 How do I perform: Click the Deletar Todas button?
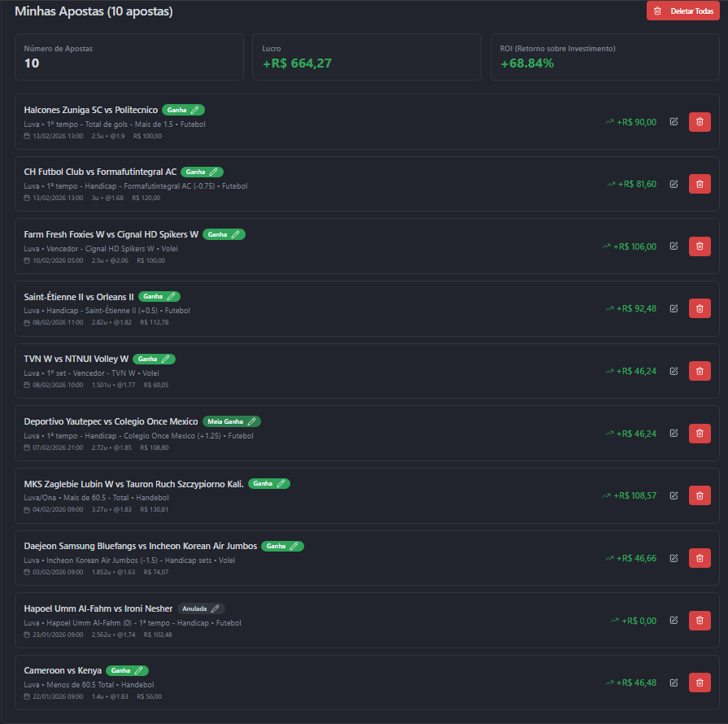point(683,11)
